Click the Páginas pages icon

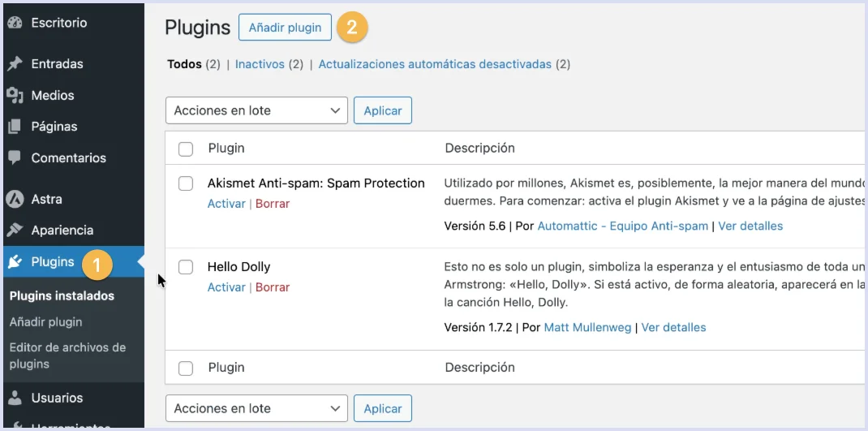15,127
